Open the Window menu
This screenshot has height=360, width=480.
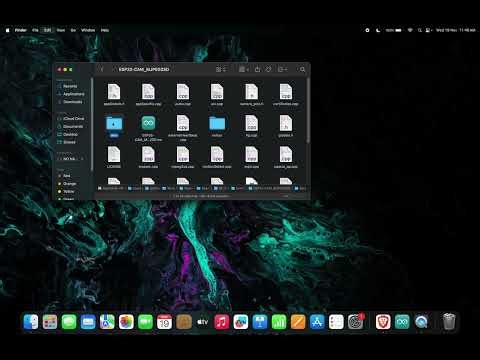tap(88, 30)
